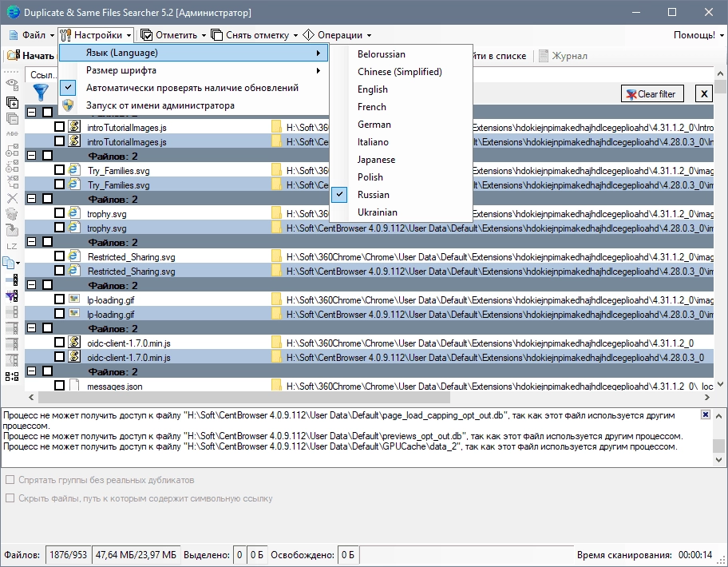Click the gray X delete icon in sidebar

tap(12, 198)
